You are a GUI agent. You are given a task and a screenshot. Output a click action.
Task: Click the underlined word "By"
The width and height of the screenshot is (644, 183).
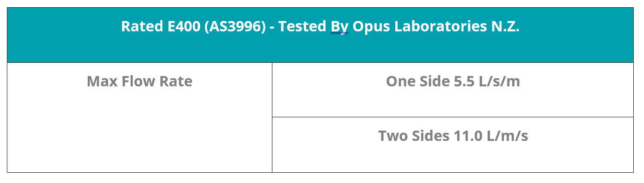(339, 27)
